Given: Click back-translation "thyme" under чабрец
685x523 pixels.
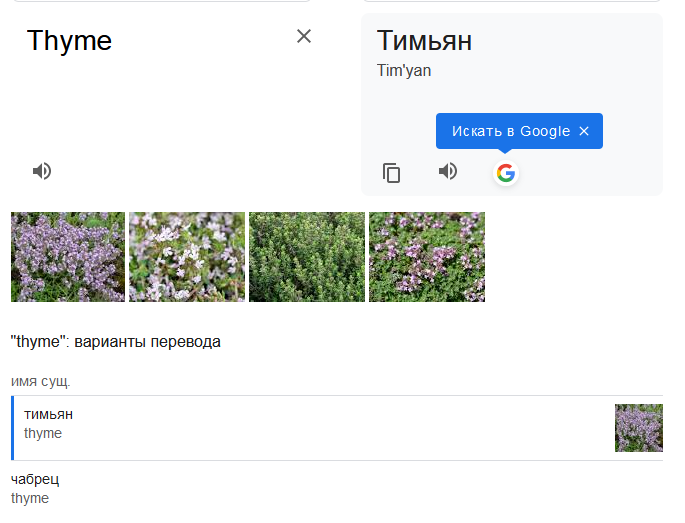Looking at the screenshot, I should (30, 498).
